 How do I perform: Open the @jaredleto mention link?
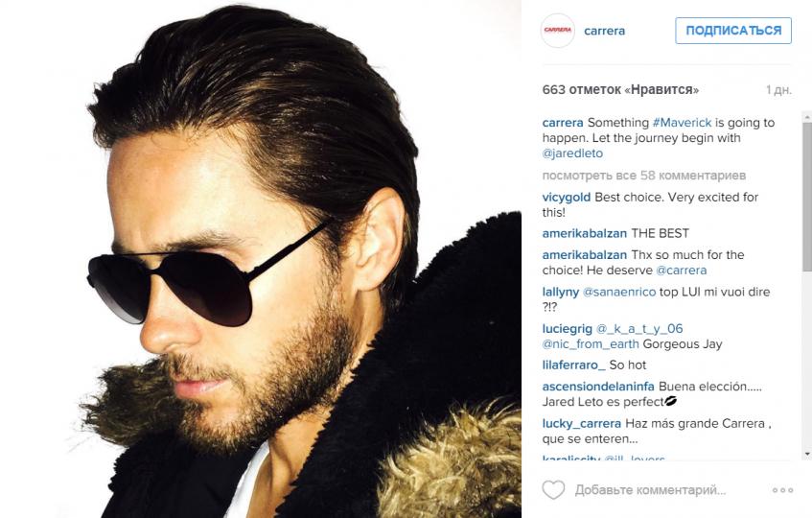point(574,153)
